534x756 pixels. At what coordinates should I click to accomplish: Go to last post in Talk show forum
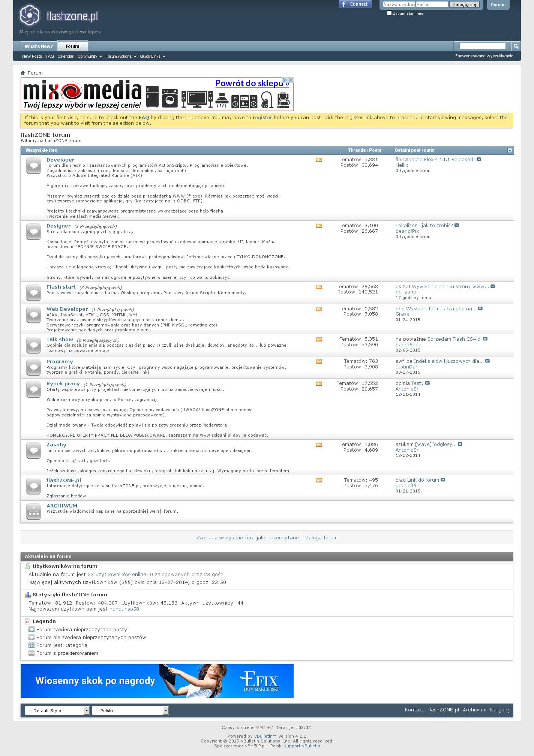click(485, 339)
